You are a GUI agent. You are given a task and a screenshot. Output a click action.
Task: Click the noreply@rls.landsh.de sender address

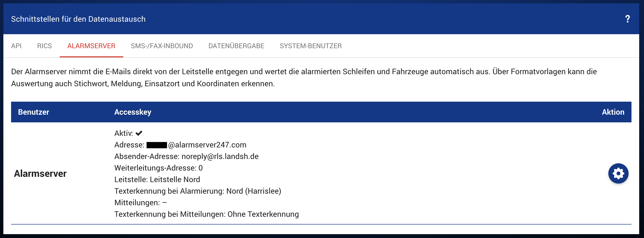(x=220, y=156)
